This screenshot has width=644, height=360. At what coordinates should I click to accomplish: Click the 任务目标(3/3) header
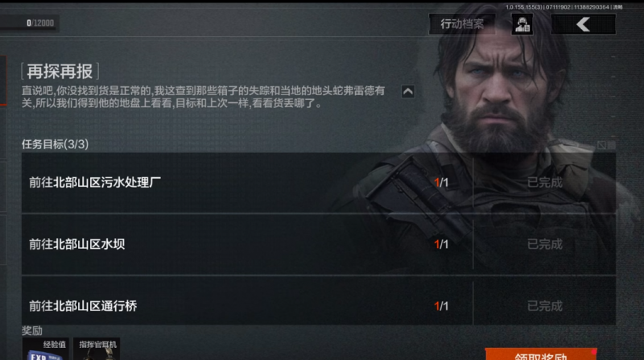click(55, 144)
